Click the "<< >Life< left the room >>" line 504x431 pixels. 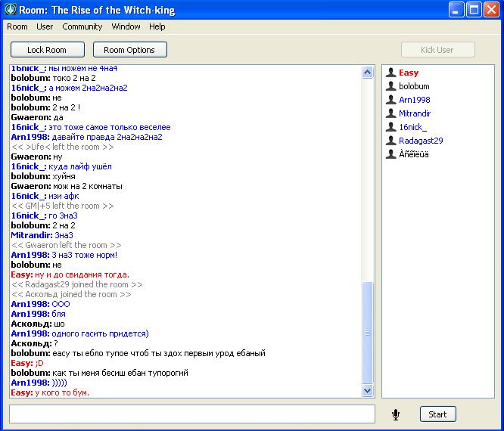coord(62,147)
